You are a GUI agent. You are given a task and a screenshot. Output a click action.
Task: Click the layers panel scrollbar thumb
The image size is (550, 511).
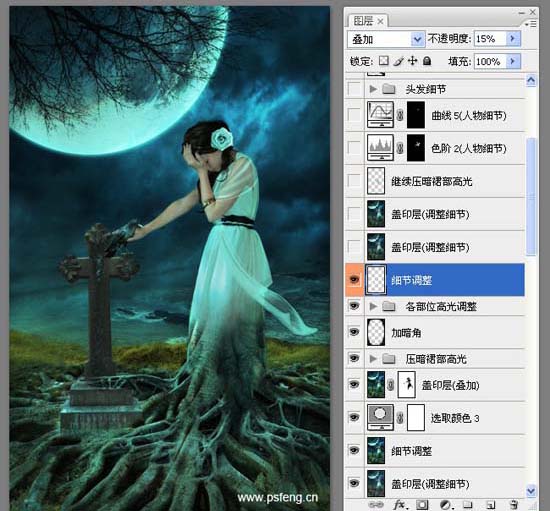(x=531, y=196)
